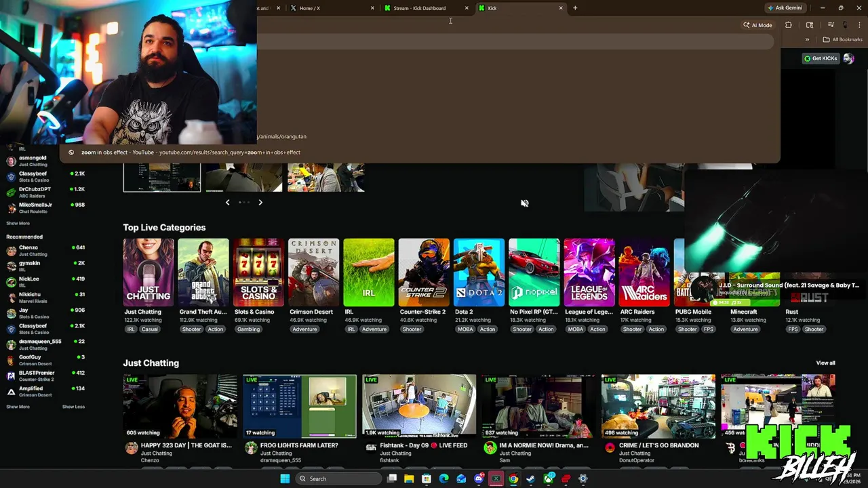Open the Windows Start menu
The image size is (868, 488).
click(x=285, y=479)
